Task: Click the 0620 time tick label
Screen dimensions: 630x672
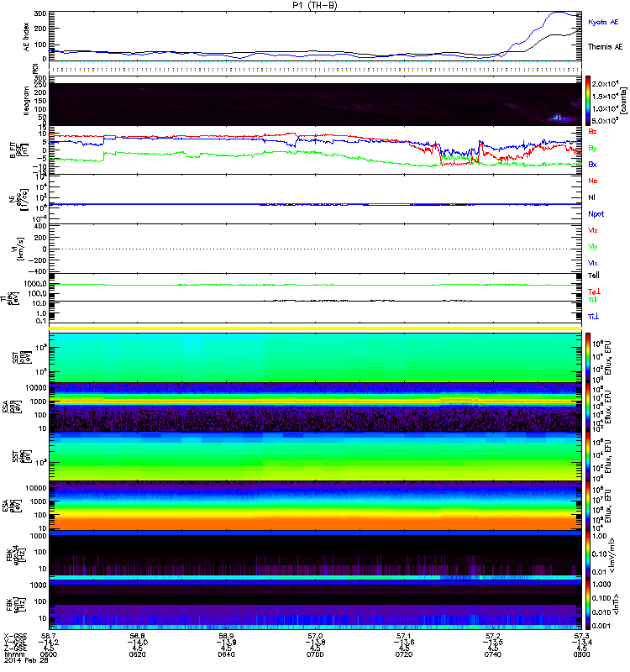Action: 137,654
